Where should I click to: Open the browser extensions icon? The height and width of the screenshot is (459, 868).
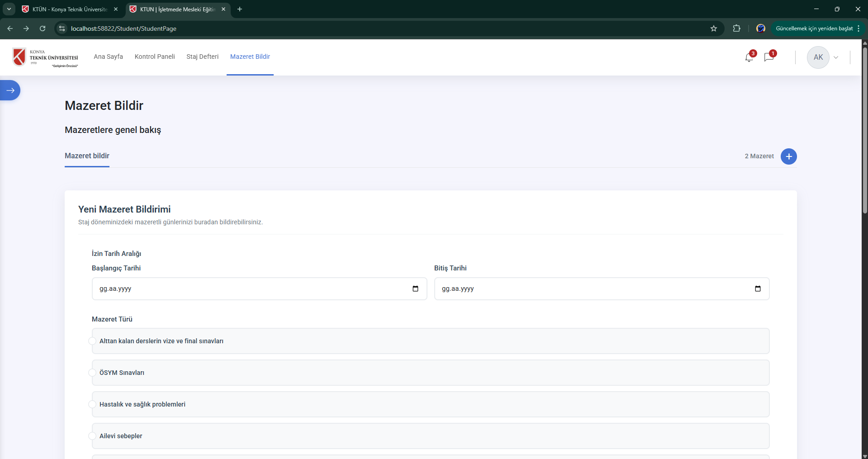click(x=736, y=28)
